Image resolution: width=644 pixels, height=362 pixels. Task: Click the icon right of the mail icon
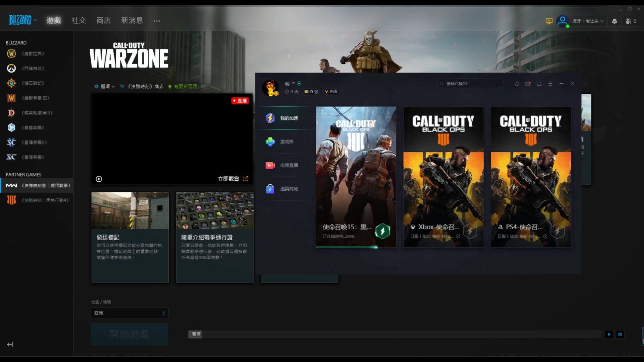539,84
